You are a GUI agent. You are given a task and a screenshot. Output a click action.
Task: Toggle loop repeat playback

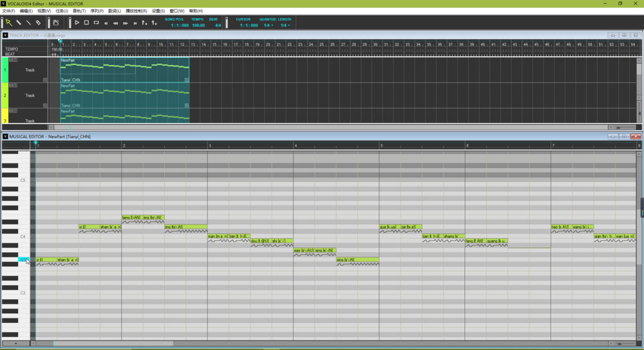pyautogui.click(x=97, y=23)
